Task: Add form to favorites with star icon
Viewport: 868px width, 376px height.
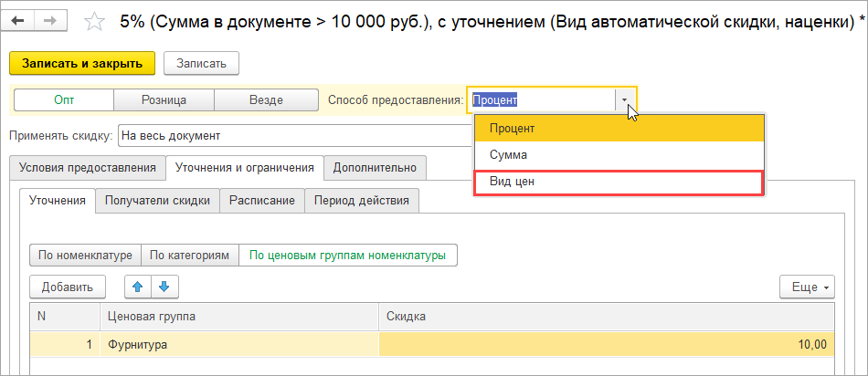Action: click(93, 21)
